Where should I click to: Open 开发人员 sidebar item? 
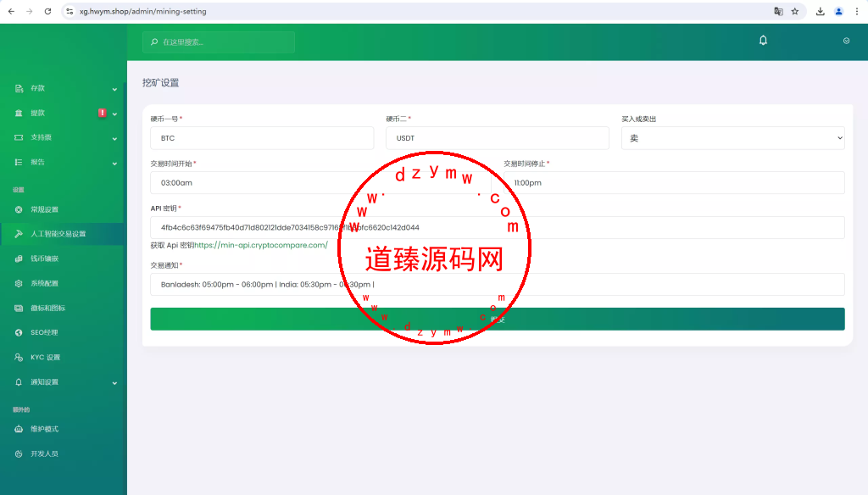62,454
